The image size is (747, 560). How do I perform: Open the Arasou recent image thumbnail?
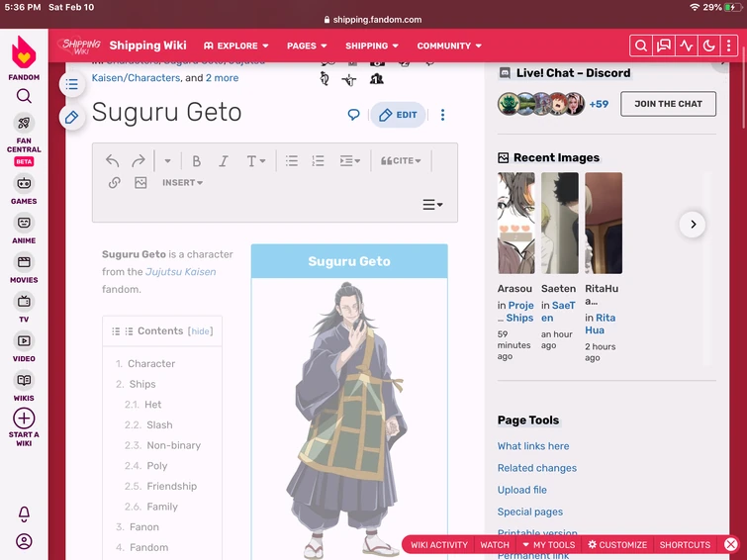tap(515, 223)
